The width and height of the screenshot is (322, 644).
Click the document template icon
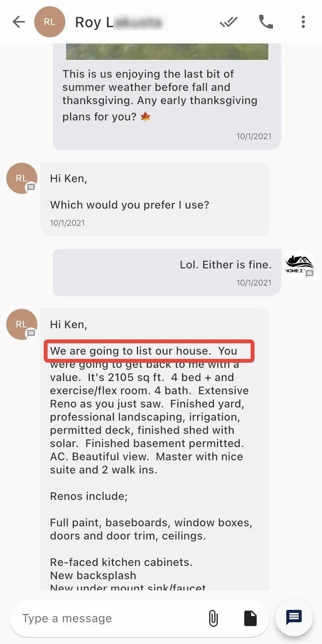pos(250,618)
